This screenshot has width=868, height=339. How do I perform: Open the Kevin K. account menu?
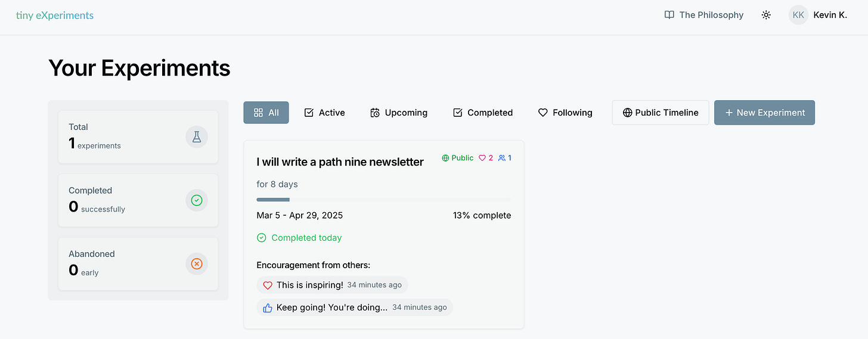click(x=830, y=15)
